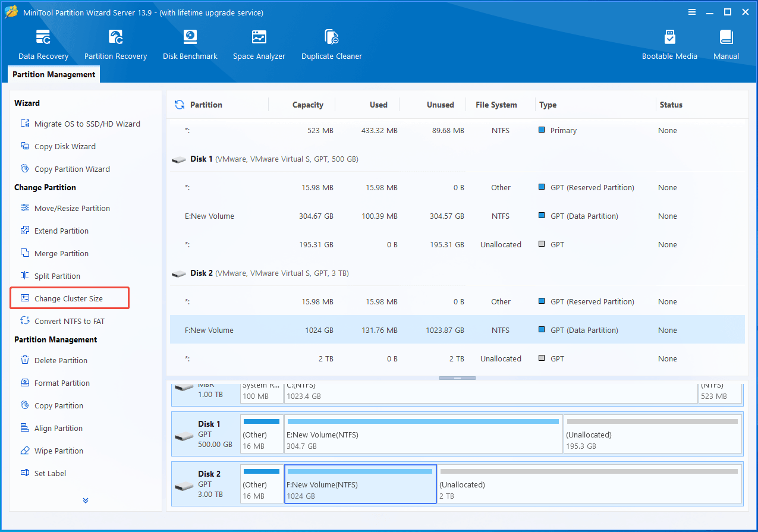Choose Wipe Partition
The image size is (758, 532).
[51, 451]
